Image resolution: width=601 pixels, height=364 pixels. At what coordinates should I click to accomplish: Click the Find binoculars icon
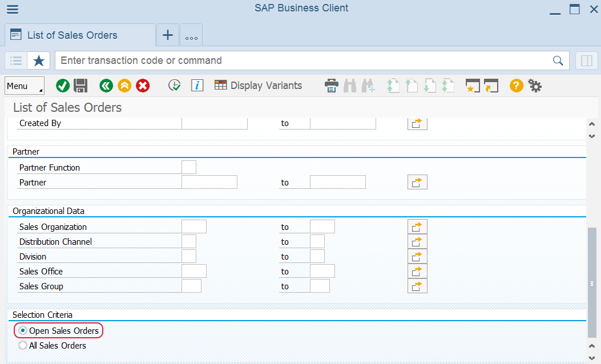click(350, 86)
